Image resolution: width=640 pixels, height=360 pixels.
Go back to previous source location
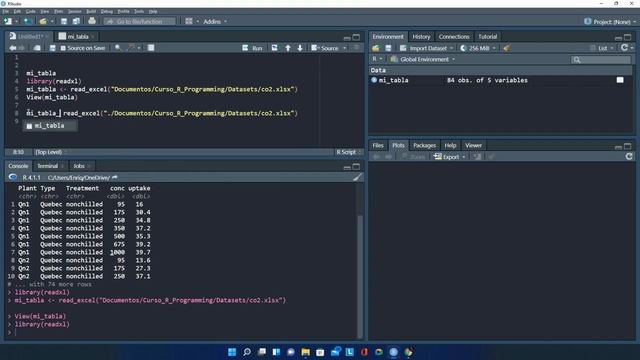[13, 48]
